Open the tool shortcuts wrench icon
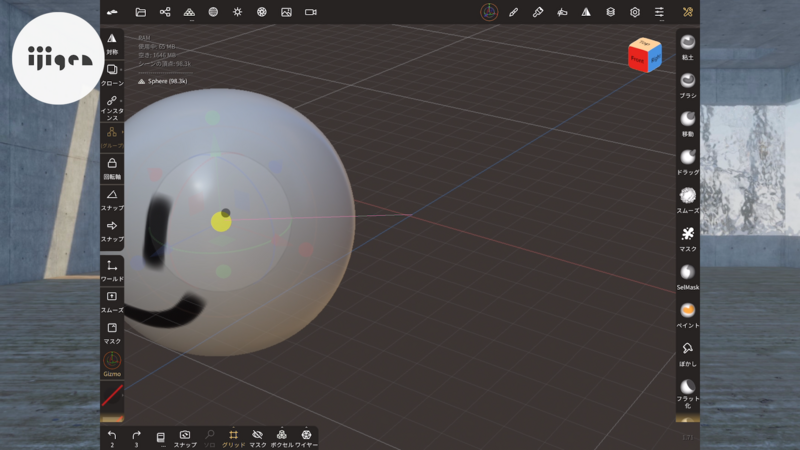Image resolution: width=800 pixels, height=450 pixels. [x=688, y=12]
